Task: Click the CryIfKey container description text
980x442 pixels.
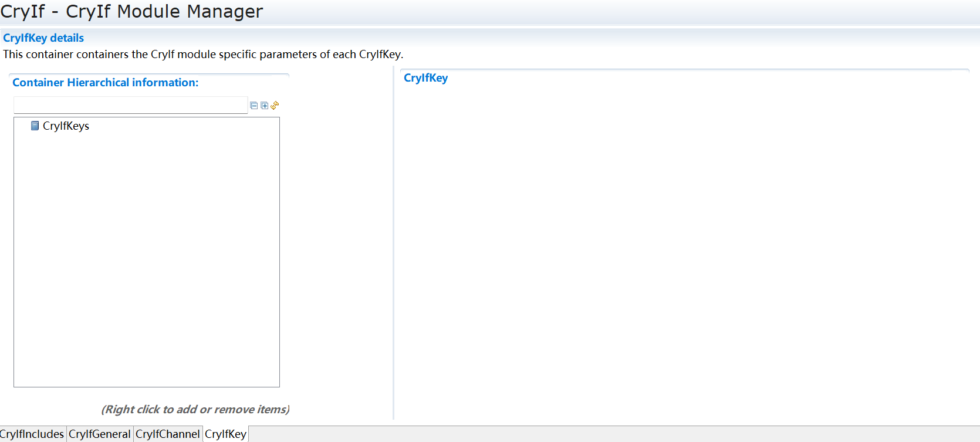Action: pos(203,54)
